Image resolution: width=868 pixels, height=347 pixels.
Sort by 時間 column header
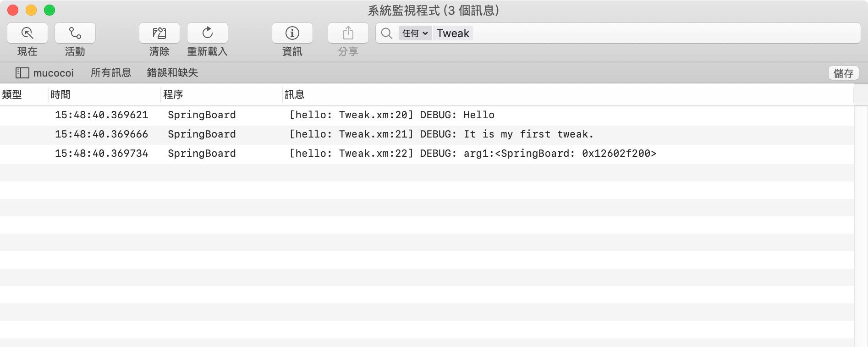pyautogui.click(x=60, y=95)
